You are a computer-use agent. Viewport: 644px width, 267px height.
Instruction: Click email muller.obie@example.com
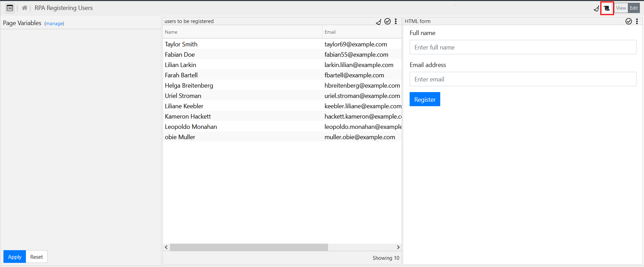pyautogui.click(x=360, y=137)
